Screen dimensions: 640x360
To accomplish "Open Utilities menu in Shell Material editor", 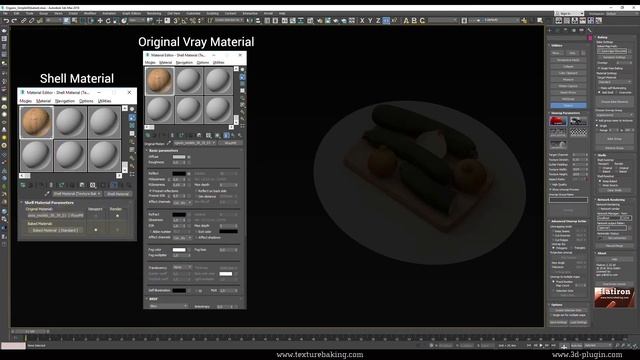I will [x=104, y=101].
